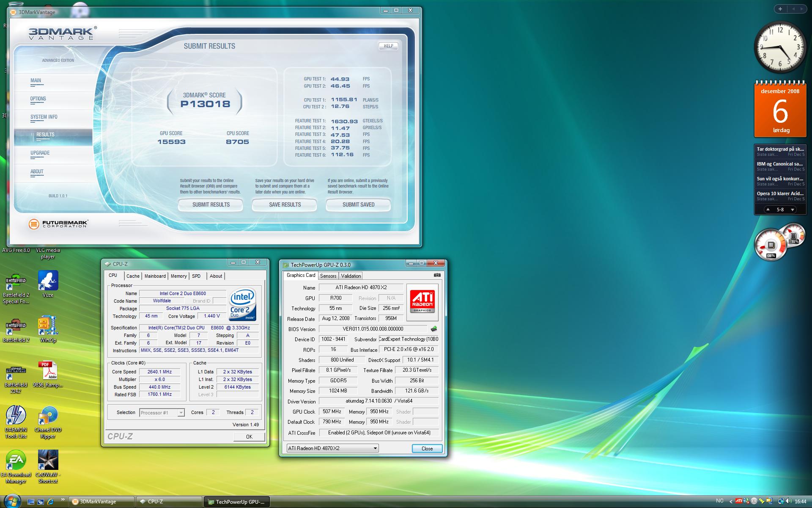The image size is (812, 508).
Task: Open the volume tray icon
Action: pos(789,501)
